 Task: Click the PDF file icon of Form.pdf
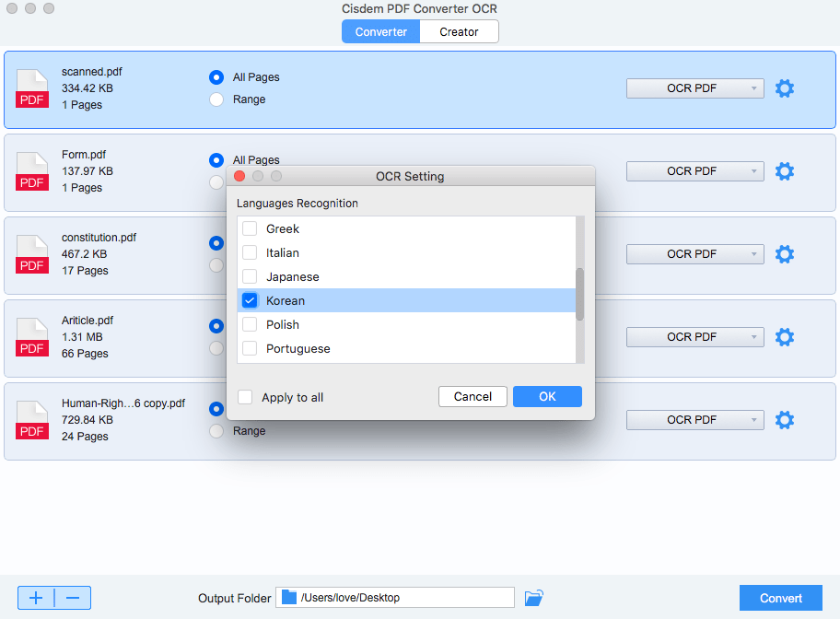click(32, 172)
